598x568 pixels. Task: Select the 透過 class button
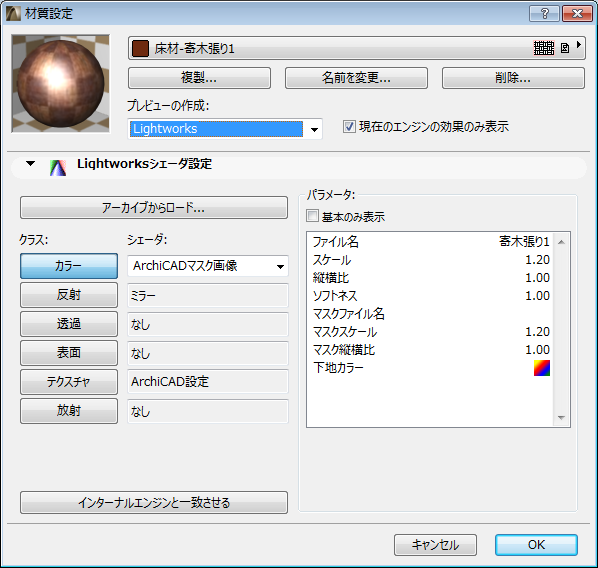coord(69,324)
